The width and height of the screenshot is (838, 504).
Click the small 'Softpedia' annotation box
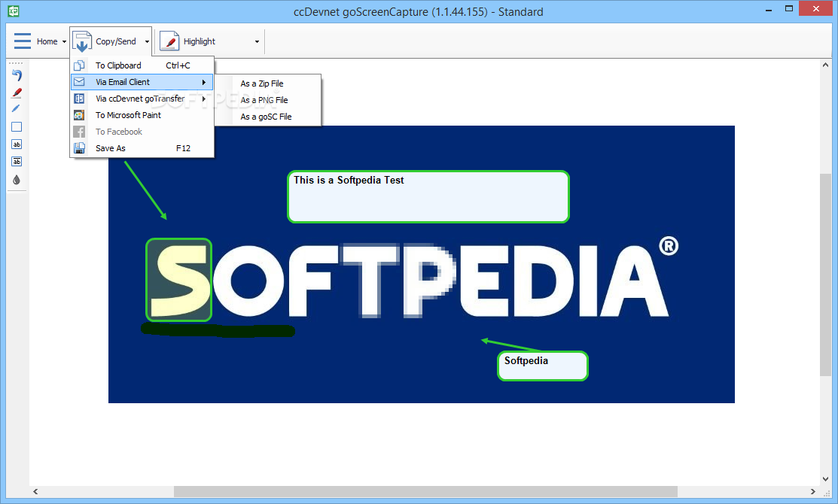(542, 366)
